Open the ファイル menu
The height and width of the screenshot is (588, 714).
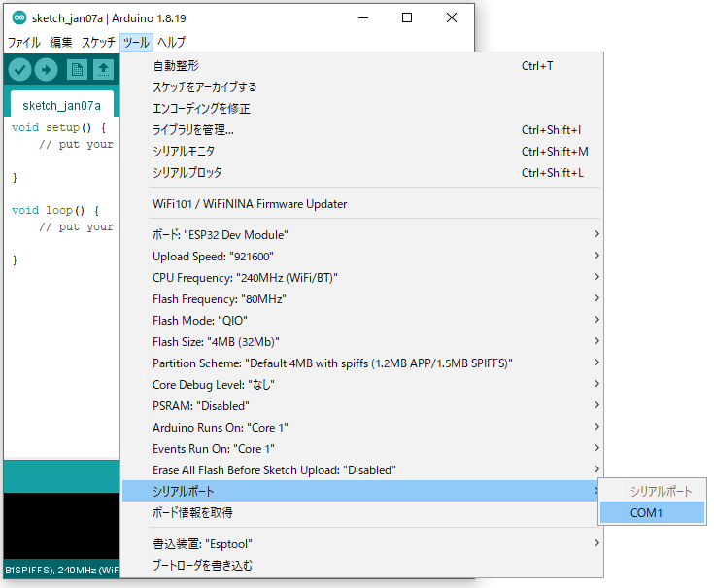24,43
